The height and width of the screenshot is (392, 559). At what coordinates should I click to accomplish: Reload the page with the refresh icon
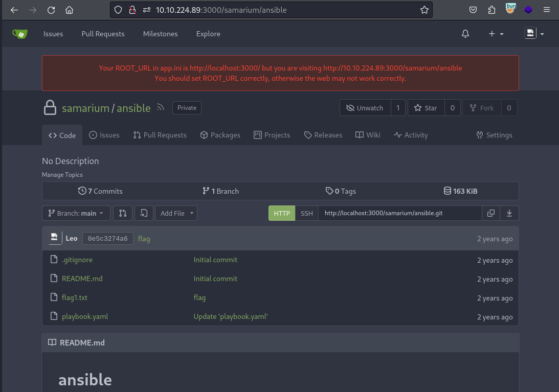(x=51, y=10)
